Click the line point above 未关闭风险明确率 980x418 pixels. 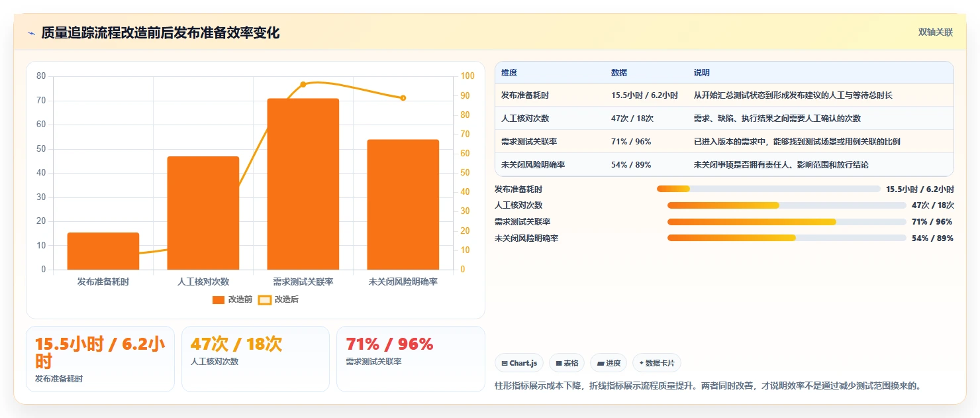click(x=403, y=98)
